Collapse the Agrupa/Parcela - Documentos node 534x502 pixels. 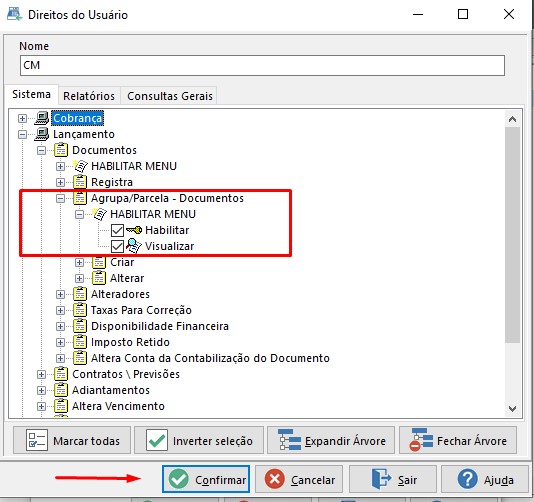tap(60, 198)
